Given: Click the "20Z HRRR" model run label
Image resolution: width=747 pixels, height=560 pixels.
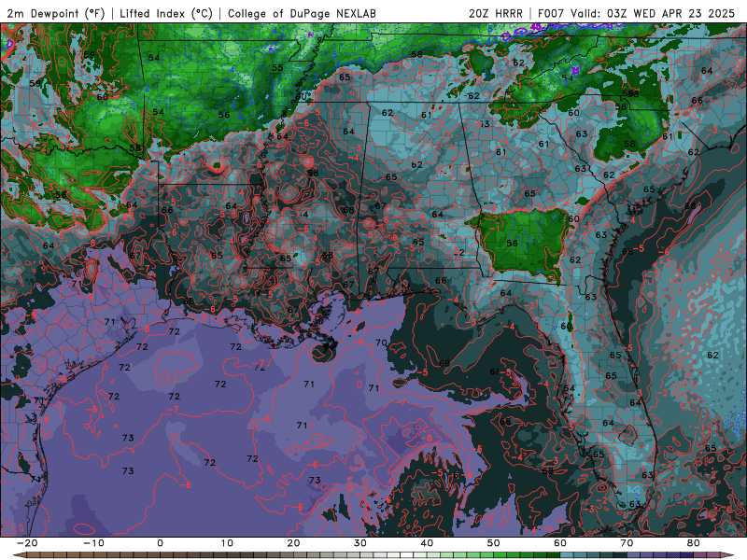Looking at the screenshot, I should (496, 13).
